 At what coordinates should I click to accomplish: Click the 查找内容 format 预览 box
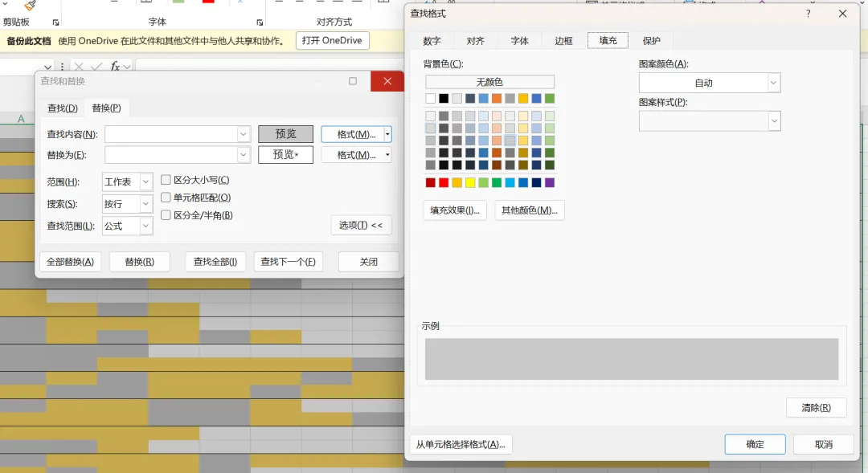coord(285,134)
